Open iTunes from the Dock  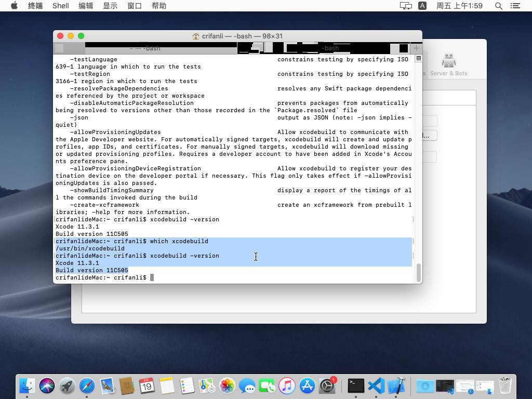point(287,386)
